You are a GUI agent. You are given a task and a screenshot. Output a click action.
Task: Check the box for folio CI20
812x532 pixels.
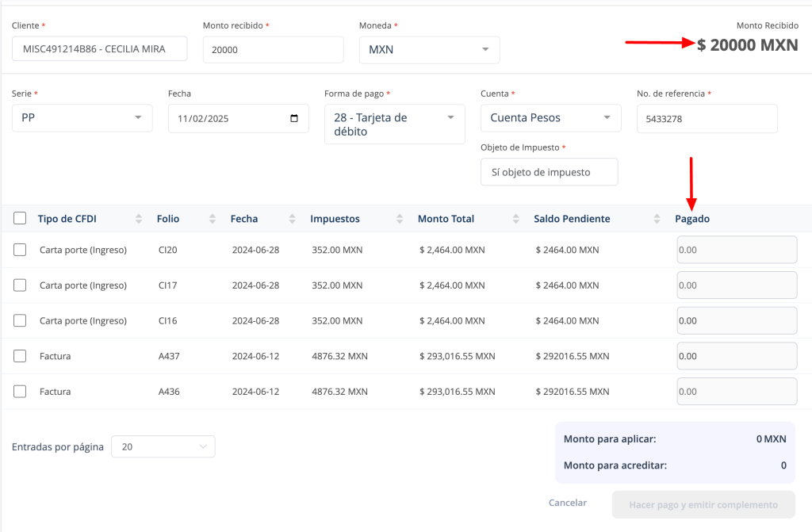pyautogui.click(x=20, y=250)
